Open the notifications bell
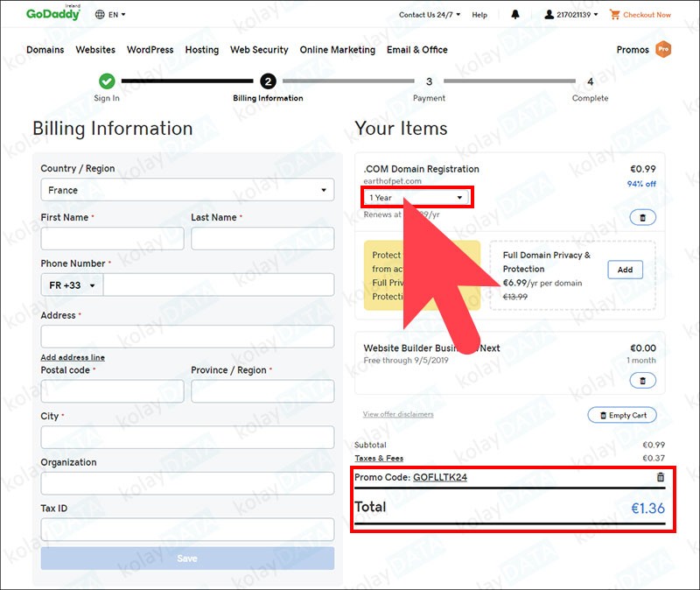 (515, 15)
